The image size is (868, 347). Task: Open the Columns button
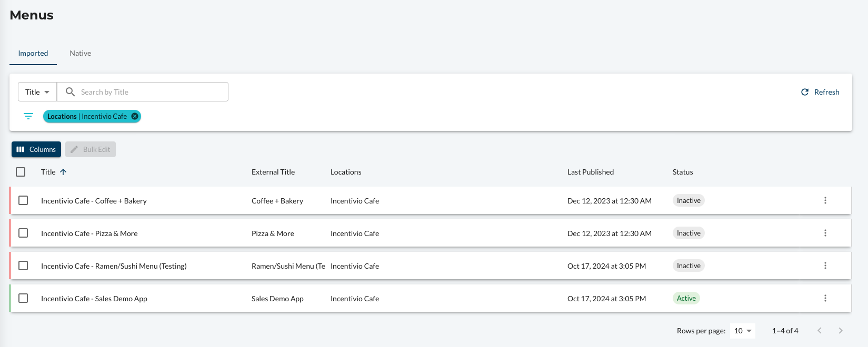pyautogui.click(x=36, y=149)
